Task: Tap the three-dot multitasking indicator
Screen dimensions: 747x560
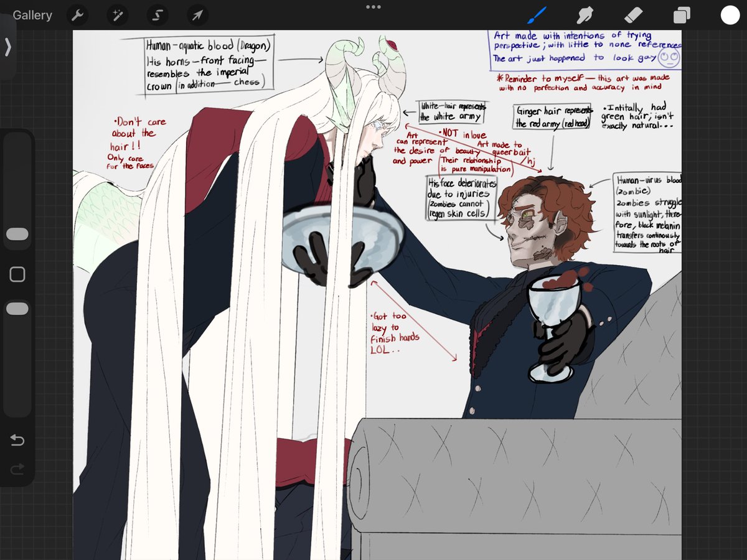Action: coord(374,7)
